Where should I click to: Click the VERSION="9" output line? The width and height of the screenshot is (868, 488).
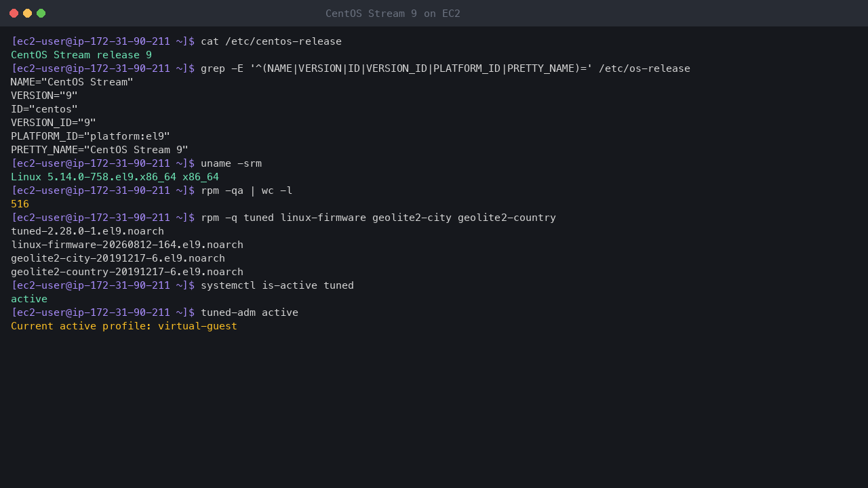point(44,96)
